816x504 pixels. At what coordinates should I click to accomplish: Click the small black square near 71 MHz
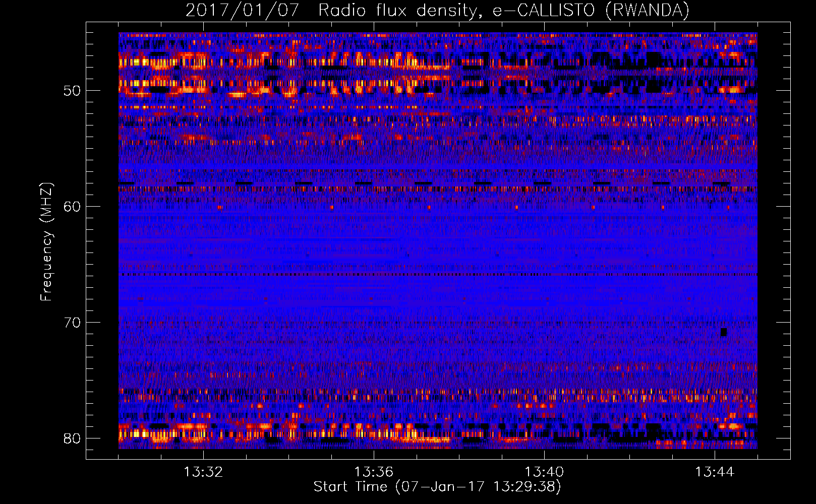[724, 332]
